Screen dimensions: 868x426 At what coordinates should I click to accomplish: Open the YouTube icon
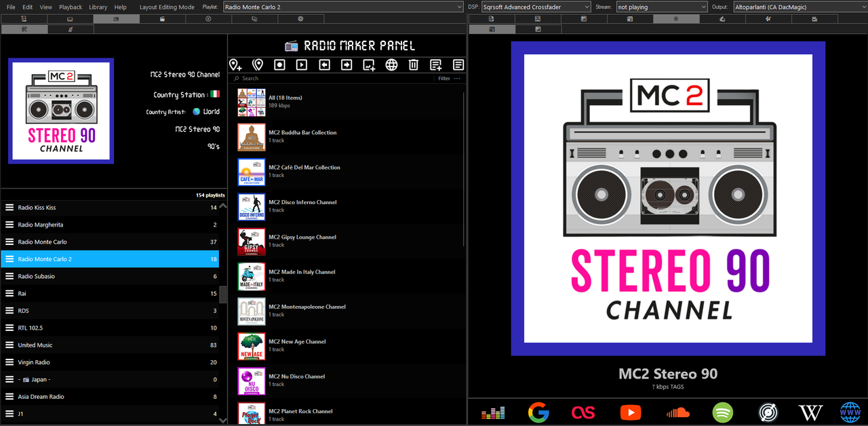click(x=631, y=412)
